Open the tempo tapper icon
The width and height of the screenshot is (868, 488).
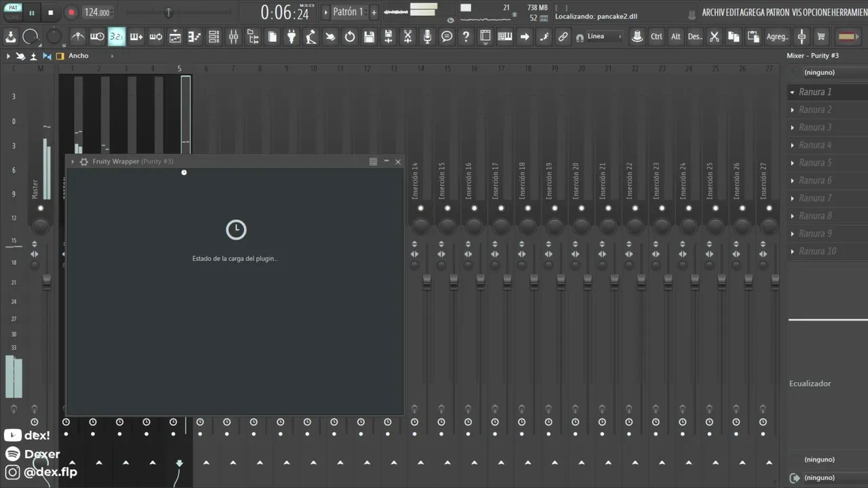point(311,37)
